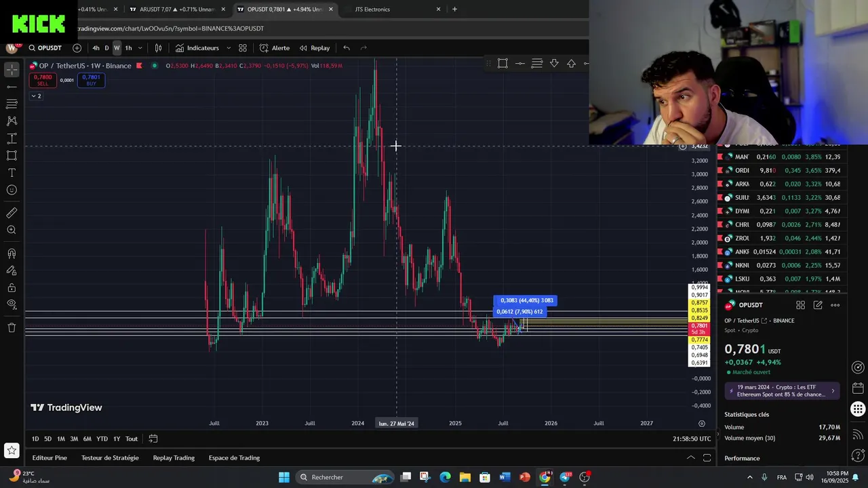Add a symbol to compare with plus icon
Screen dimensions: 868x488
tap(77, 48)
